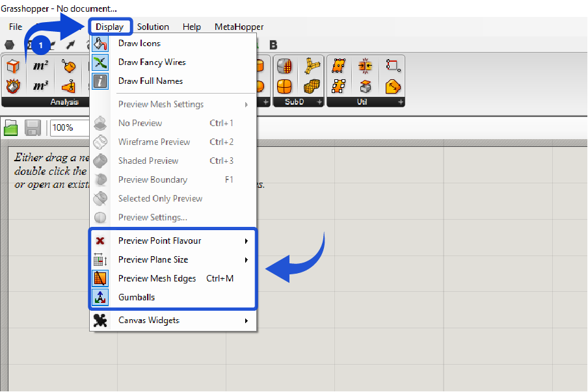Open the Analysis panel label

[64, 102]
